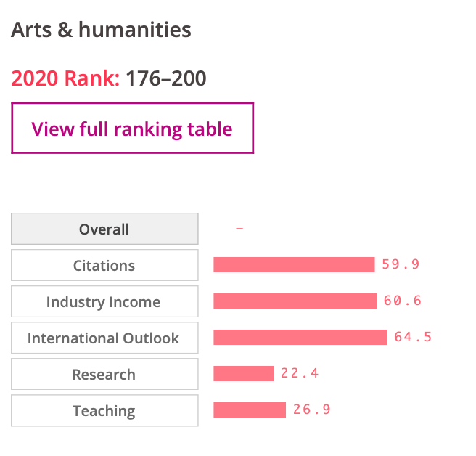Select the Overall score tab
This screenshot has width=476, height=456.
click(104, 229)
